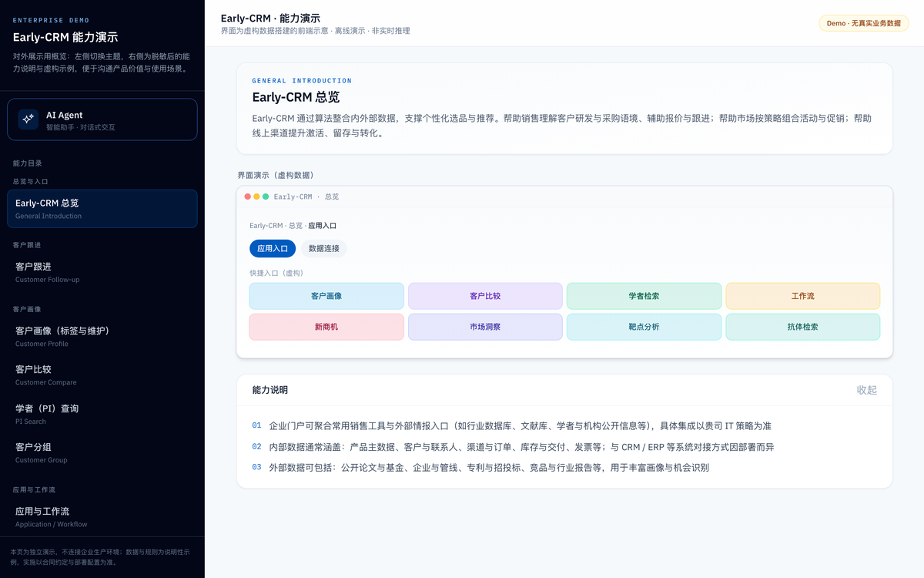Switch to the 应用入口 tab
Screen dimensions: 924x578
click(273, 248)
